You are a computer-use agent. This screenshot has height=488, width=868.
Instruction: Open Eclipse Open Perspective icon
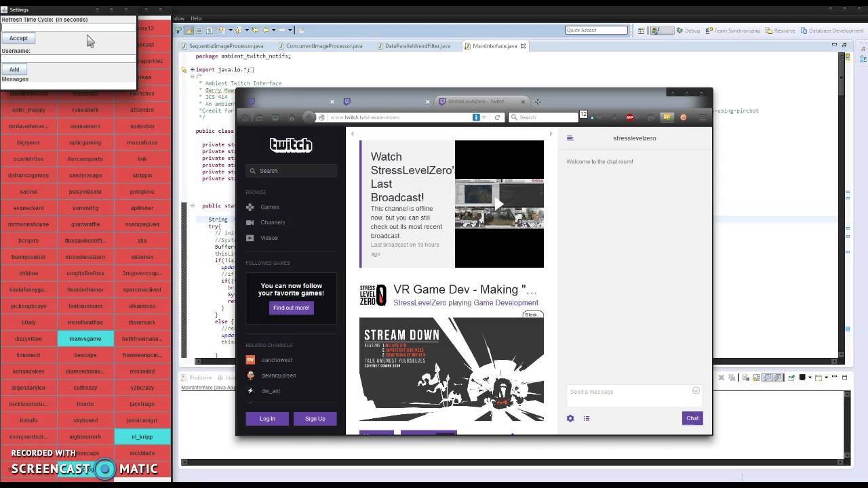coord(641,30)
